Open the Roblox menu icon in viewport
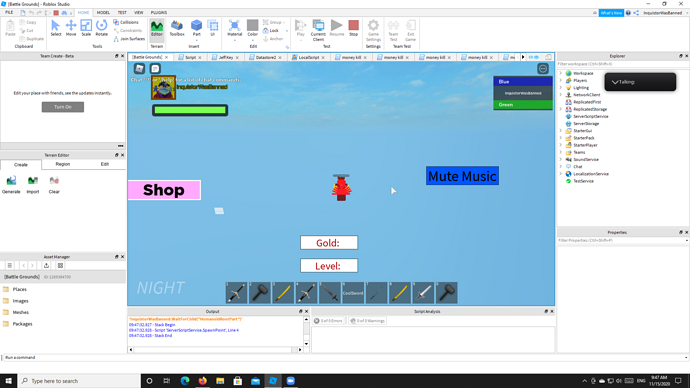 139,69
